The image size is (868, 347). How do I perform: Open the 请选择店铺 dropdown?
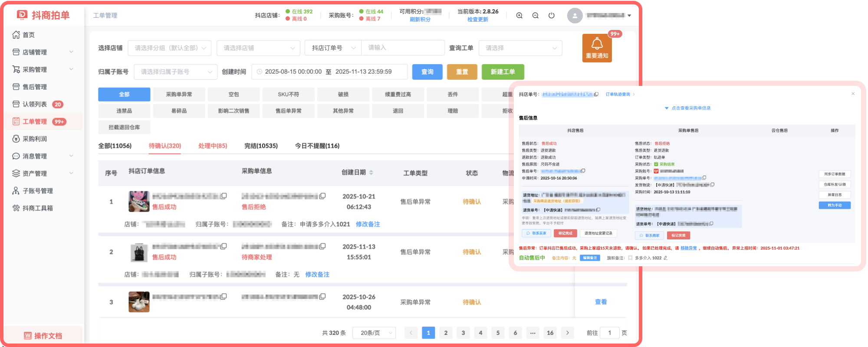click(x=258, y=48)
